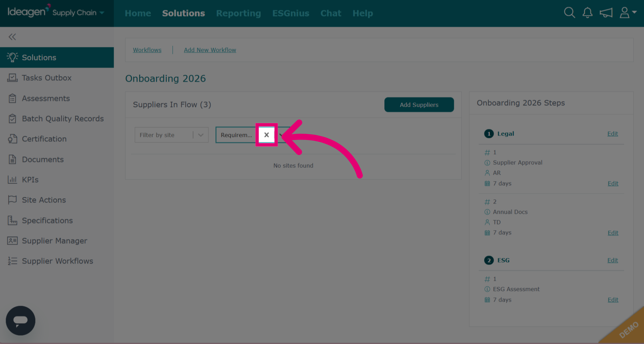644x344 pixels.
Task: Click the Batch Quality Records icon
Action: (x=12, y=118)
